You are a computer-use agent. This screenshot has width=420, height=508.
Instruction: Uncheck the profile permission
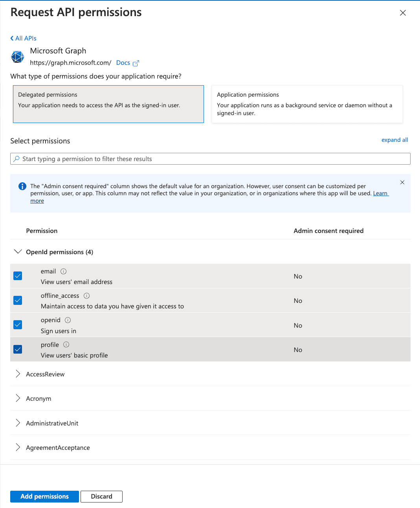(17, 349)
